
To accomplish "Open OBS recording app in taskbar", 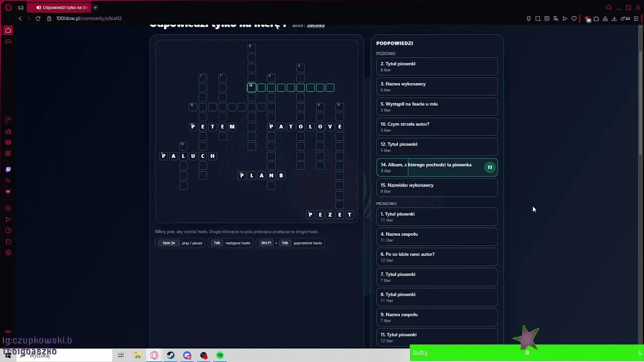I will [204, 355].
